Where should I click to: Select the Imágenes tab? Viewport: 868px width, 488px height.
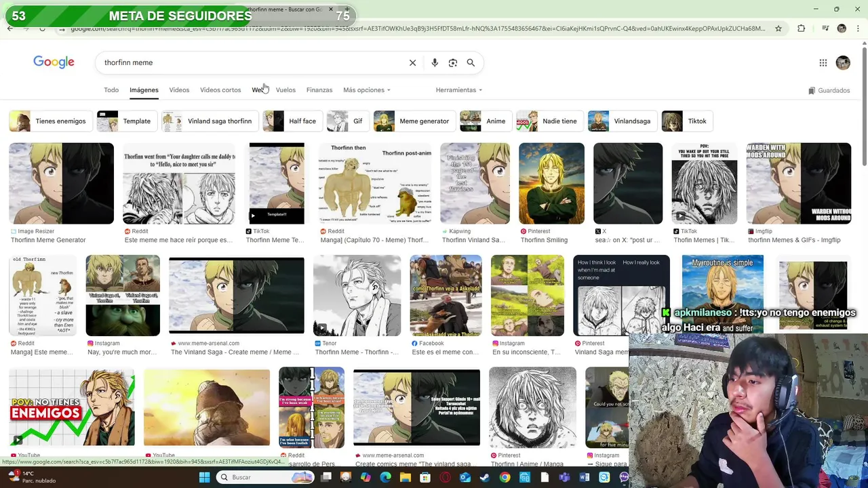click(144, 90)
